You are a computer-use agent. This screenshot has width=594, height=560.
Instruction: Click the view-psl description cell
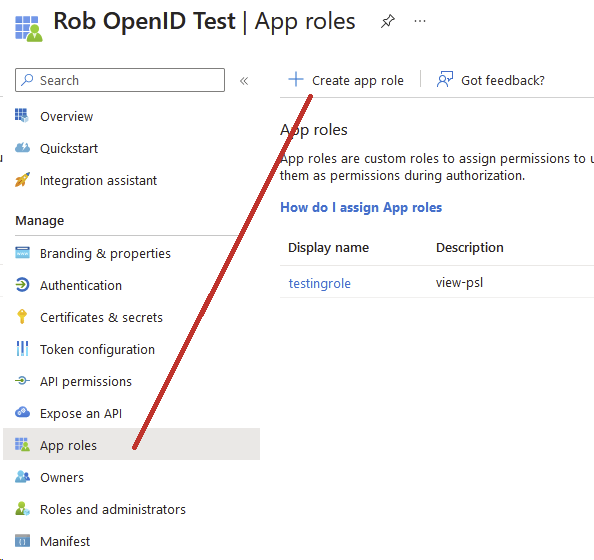460,283
